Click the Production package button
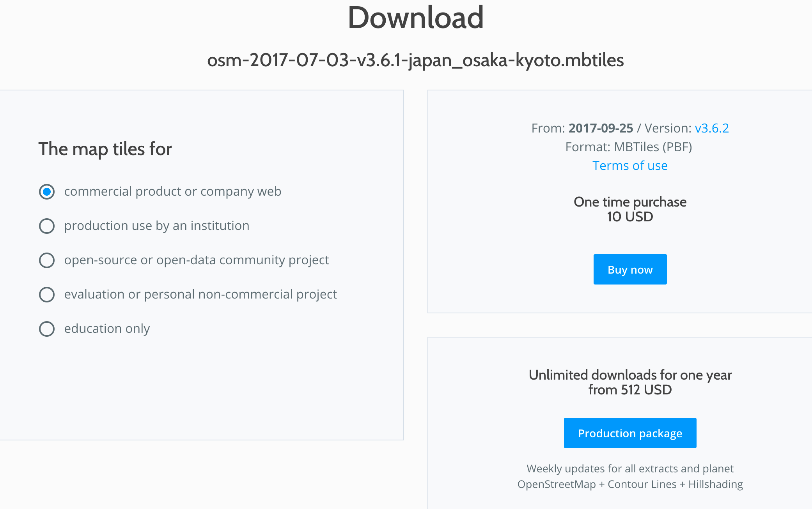The image size is (812, 509). [x=630, y=433]
